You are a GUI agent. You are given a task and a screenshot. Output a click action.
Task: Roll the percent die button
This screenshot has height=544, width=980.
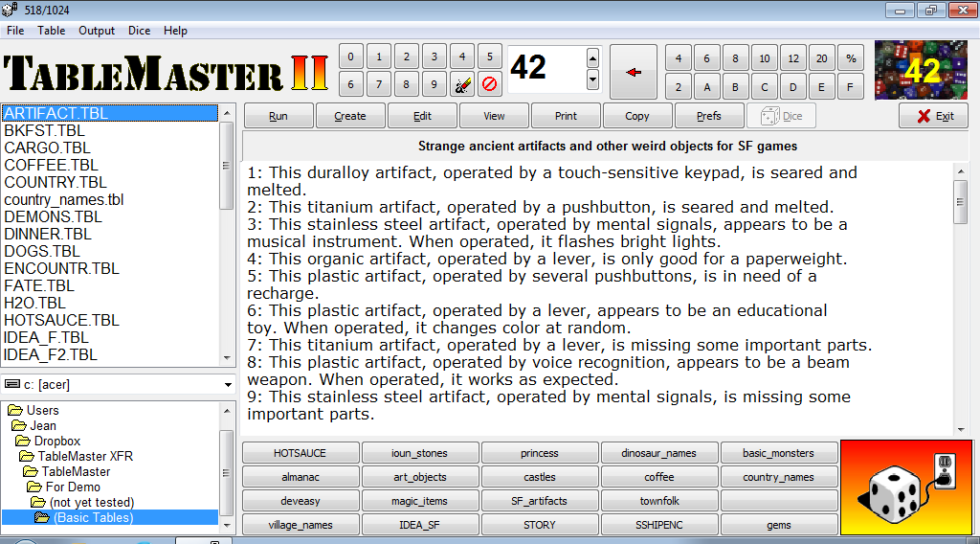tap(851, 58)
